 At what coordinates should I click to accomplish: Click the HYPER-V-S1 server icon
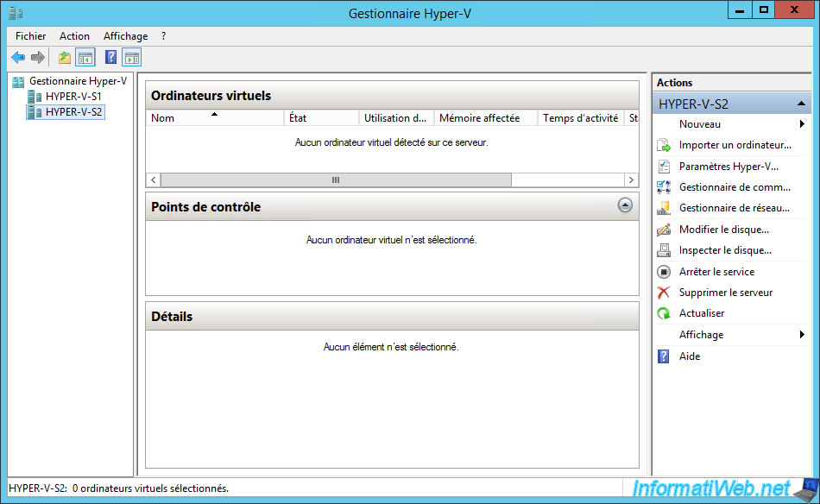coord(35,97)
